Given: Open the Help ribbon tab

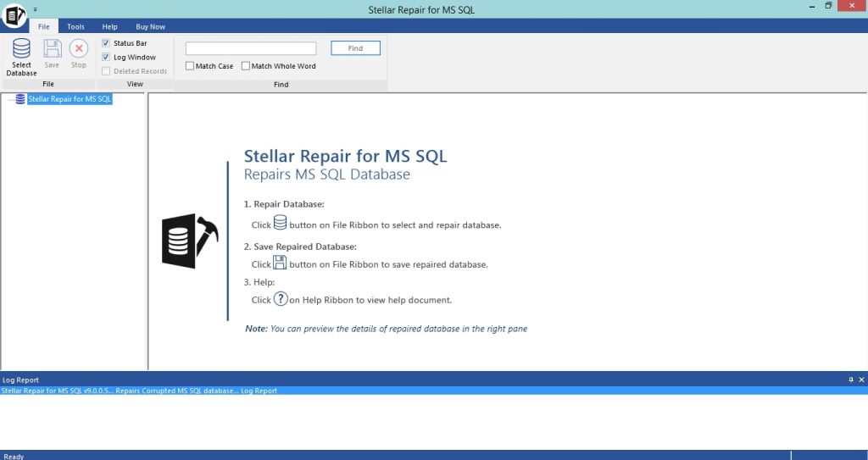Looking at the screenshot, I should click(x=109, y=26).
